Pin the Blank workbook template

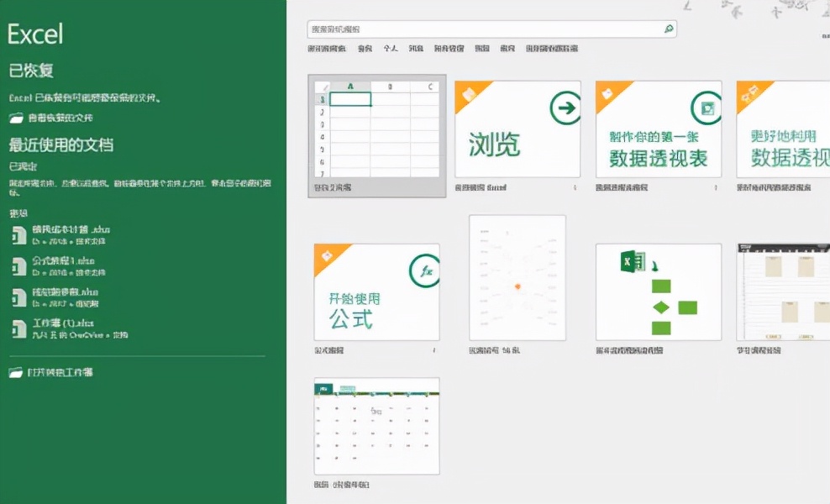[x=435, y=186]
